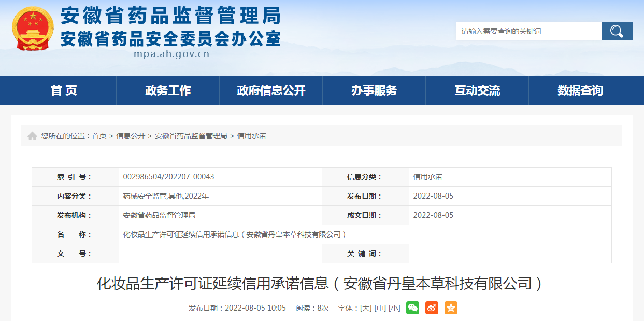Screen dimensions: 644x321
Task: Click the magnifier search button
Action: pyautogui.click(x=617, y=31)
